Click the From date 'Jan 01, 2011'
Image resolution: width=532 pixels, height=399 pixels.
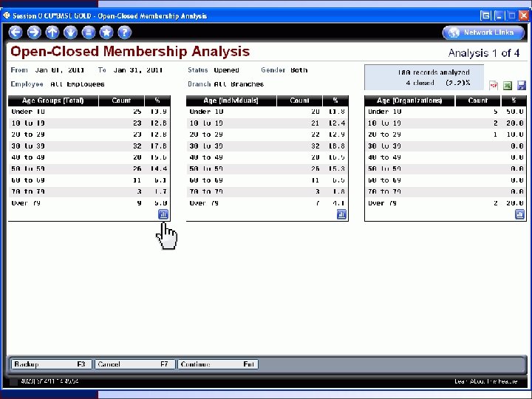tap(60, 70)
